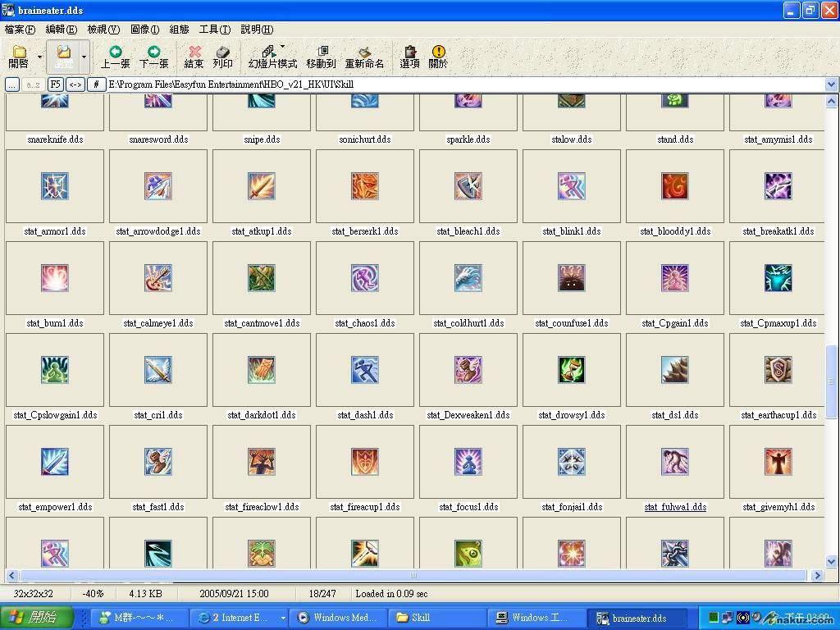Expand the dropdown arrow next to 開啟
The width and height of the screenshot is (840, 630).
coord(38,57)
